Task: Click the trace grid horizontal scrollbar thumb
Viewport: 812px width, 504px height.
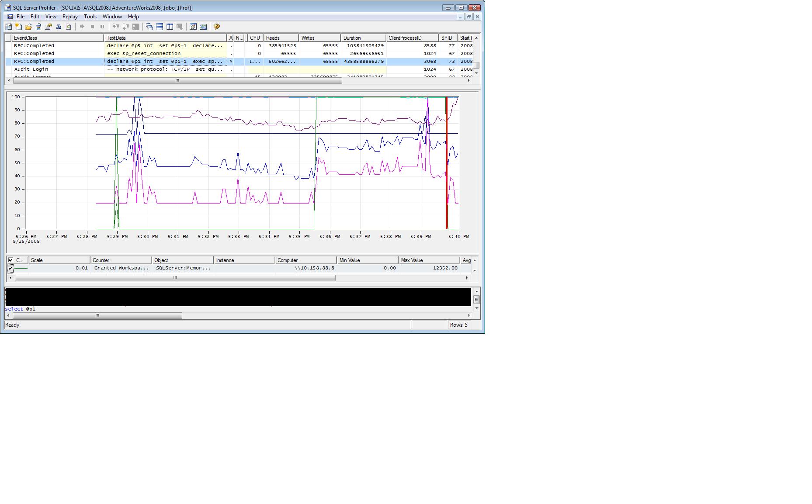Action: pos(177,81)
